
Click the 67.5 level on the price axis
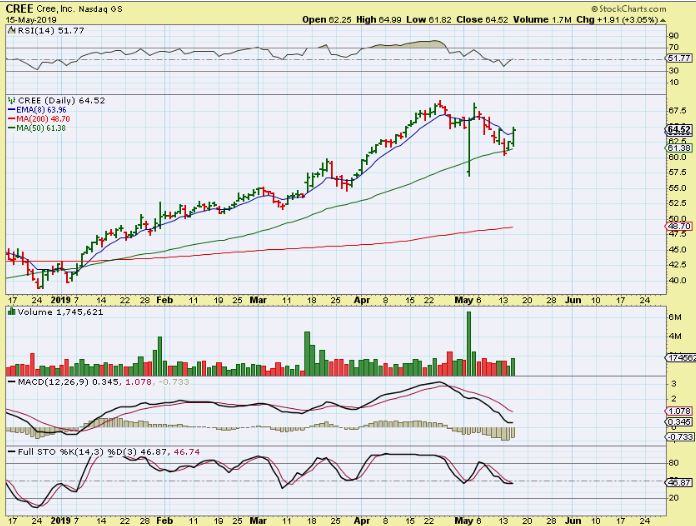678,111
